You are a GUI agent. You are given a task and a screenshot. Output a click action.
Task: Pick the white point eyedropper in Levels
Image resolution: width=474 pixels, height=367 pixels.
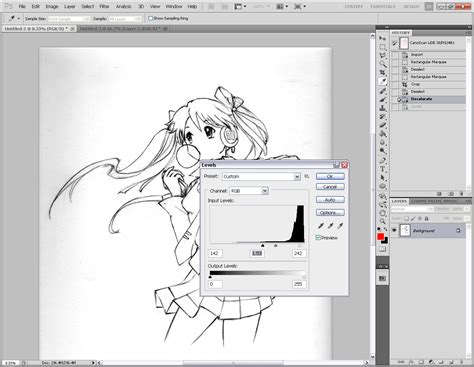[x=340, y=226]
